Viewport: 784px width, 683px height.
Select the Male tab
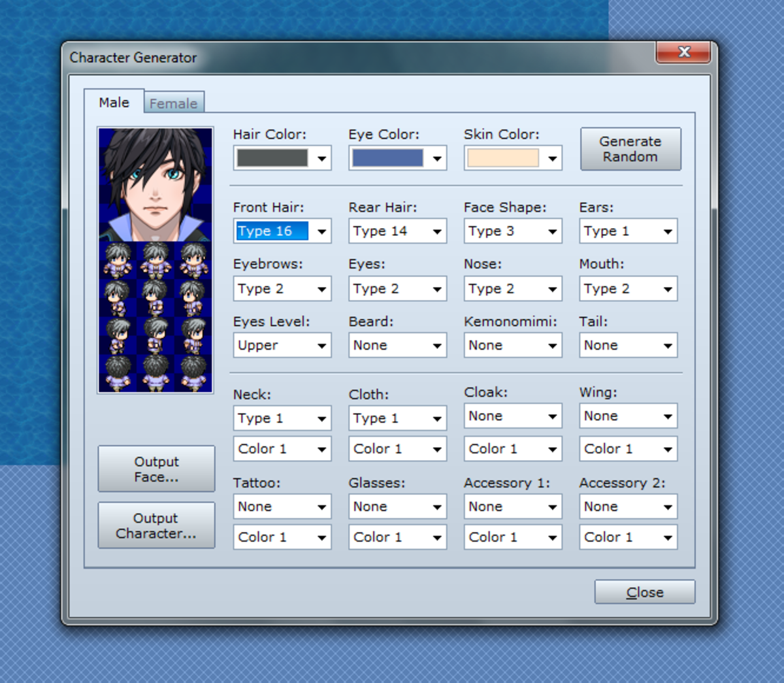click(114, 103)
